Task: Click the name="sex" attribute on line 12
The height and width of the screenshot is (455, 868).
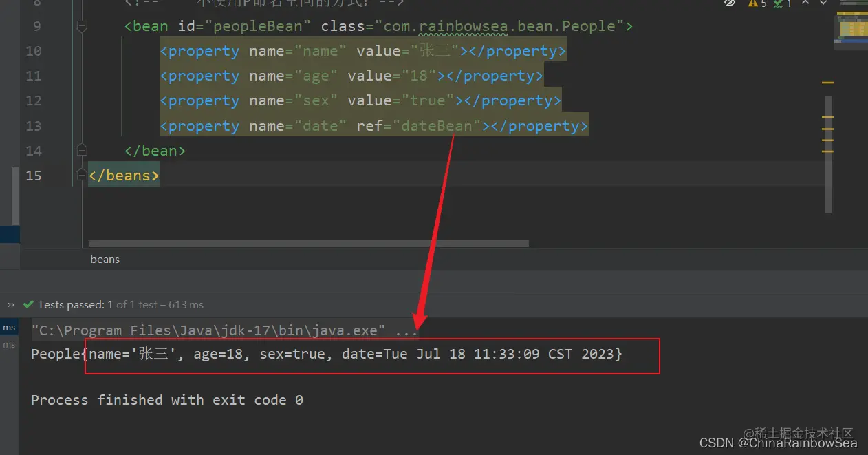Action: (x=294, y=101)
